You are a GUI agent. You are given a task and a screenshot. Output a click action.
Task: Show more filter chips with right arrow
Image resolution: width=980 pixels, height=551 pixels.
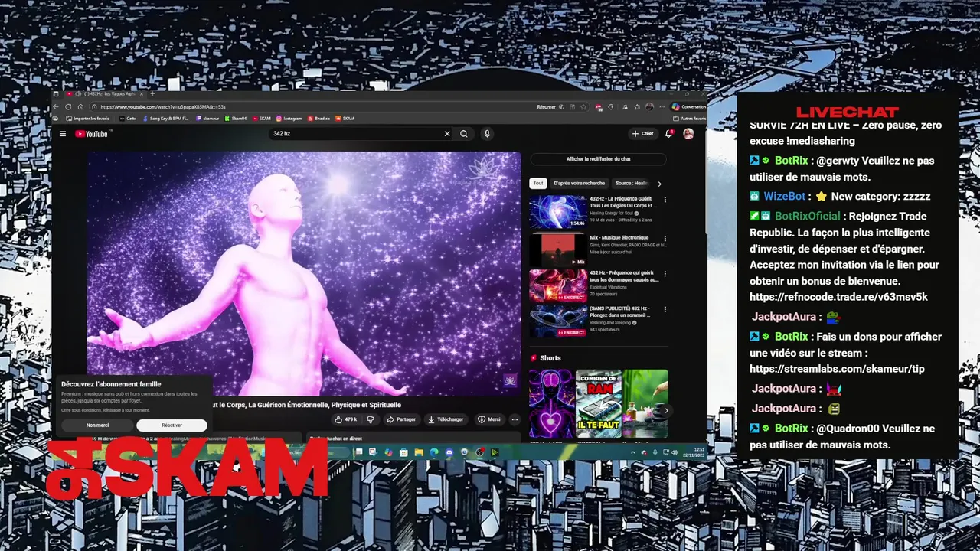(x=659, y=184)
